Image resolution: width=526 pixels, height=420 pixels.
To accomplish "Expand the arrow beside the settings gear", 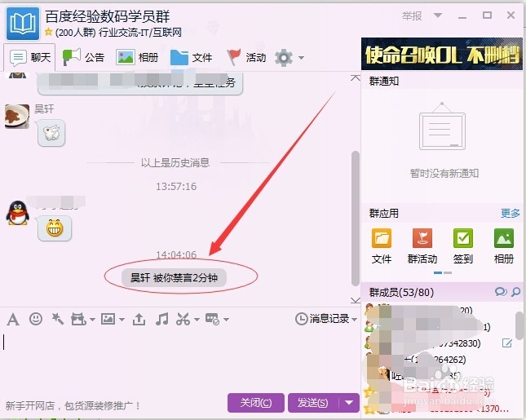I will coord(301,58).
